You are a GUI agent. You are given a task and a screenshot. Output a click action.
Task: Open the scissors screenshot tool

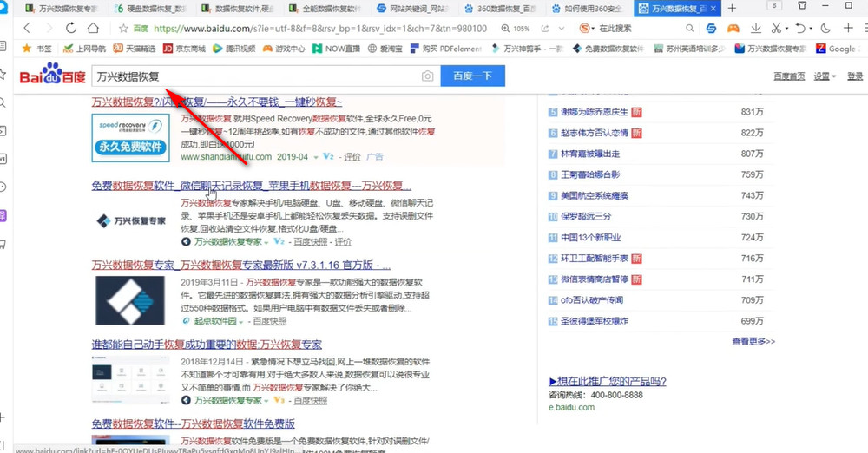(x=776, y=29)
